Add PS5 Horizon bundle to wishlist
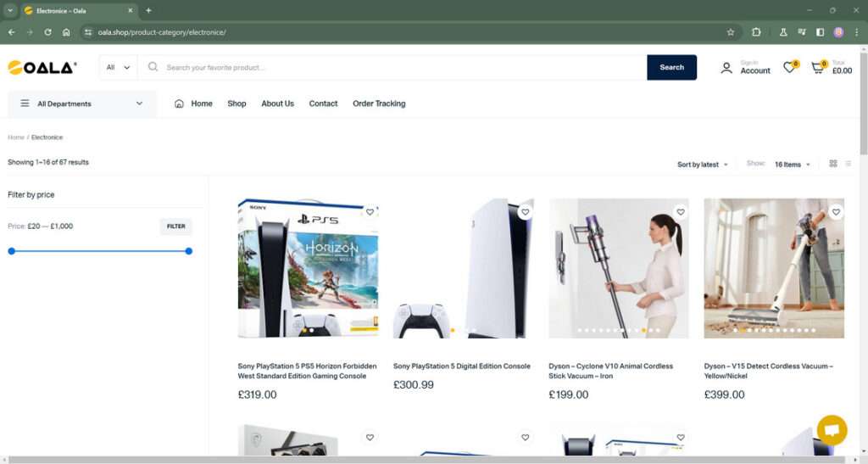868x464 pixels. pos(370,212)
